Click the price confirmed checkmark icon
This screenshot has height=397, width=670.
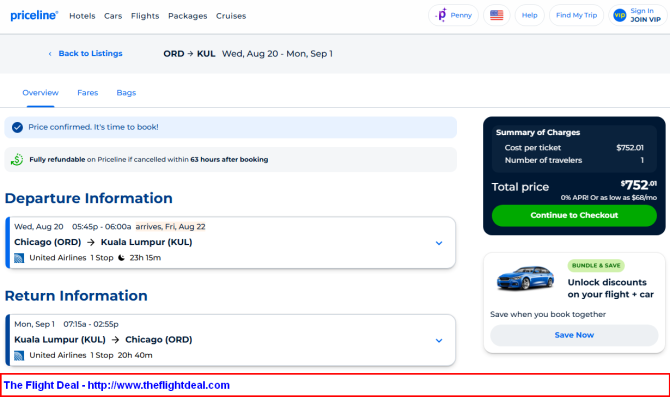coord(17,127)
